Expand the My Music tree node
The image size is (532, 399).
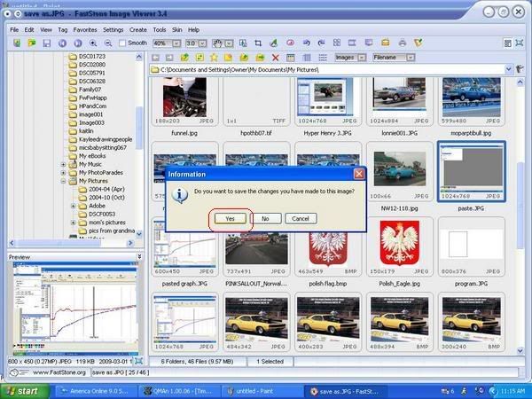[63, 165]
